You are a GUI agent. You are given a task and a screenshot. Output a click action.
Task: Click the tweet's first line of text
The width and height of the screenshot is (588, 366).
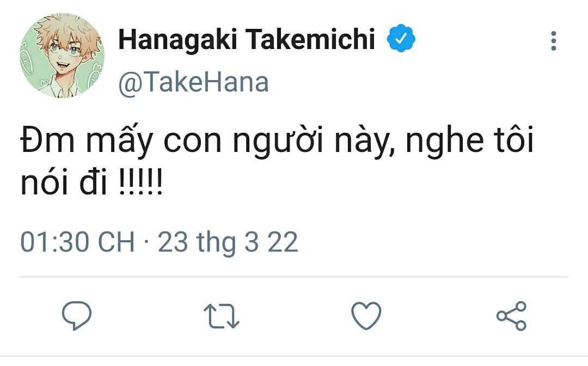278,141
